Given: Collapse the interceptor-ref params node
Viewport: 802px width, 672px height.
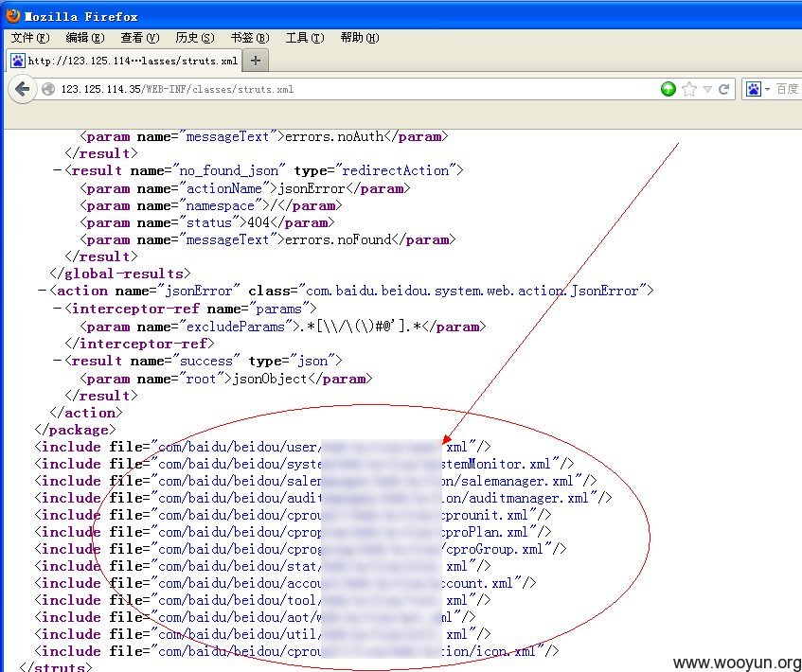Looking at the screenshot, I should click(x=57, y=309).
